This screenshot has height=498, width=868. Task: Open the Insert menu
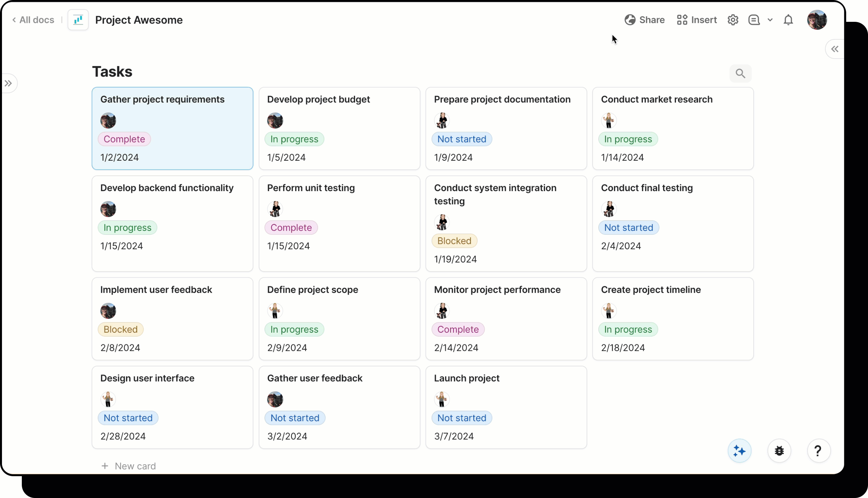(x=697, y=20)
